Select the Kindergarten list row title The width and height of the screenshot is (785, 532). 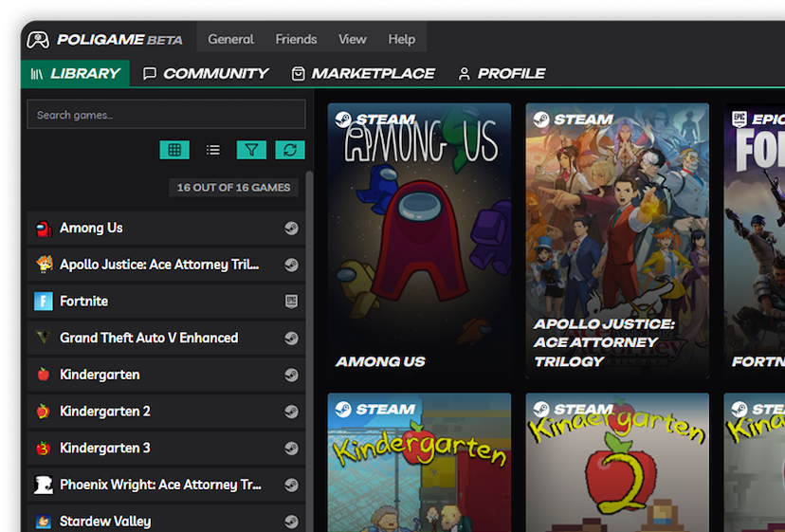coord(100,375)
